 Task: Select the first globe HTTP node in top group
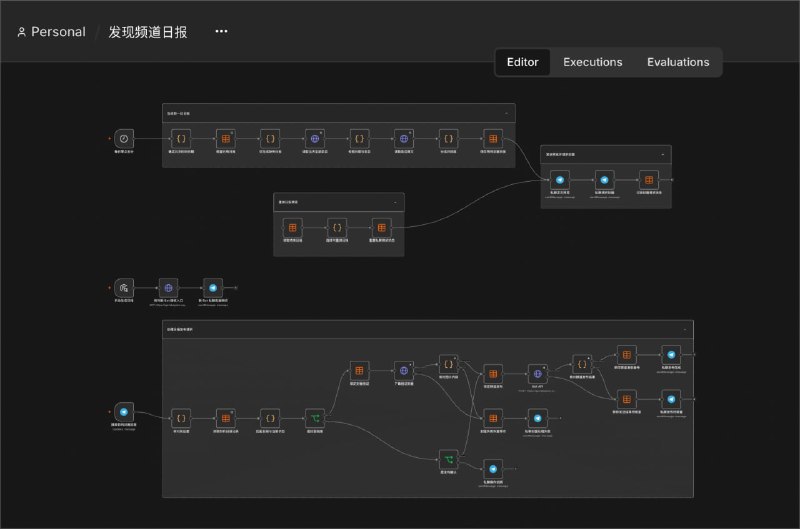click(x=315, y=139)
